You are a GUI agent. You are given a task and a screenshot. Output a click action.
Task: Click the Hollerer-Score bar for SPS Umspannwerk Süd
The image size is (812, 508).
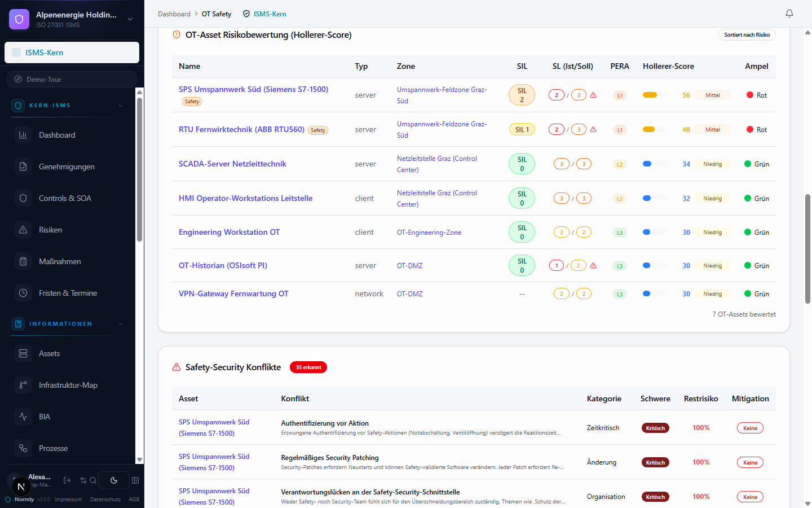pos(655,95)
